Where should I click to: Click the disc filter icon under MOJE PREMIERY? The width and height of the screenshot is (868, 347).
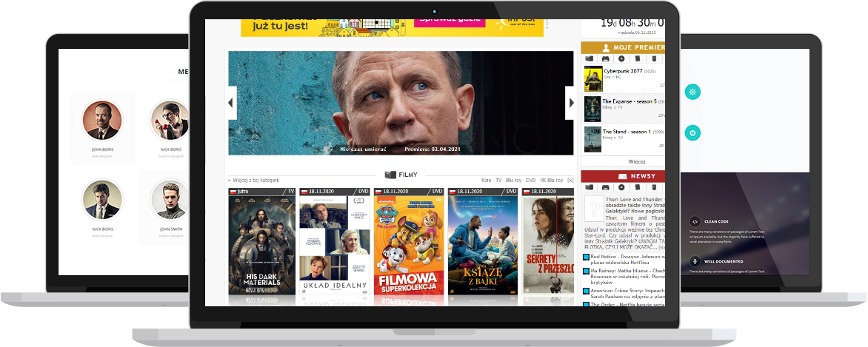[621, 58]
